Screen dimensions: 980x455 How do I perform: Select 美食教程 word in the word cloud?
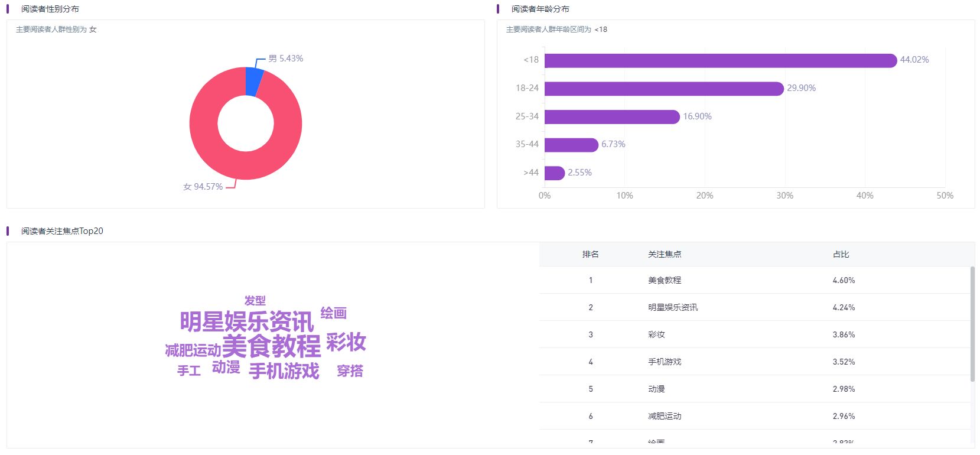click(271, 346)
